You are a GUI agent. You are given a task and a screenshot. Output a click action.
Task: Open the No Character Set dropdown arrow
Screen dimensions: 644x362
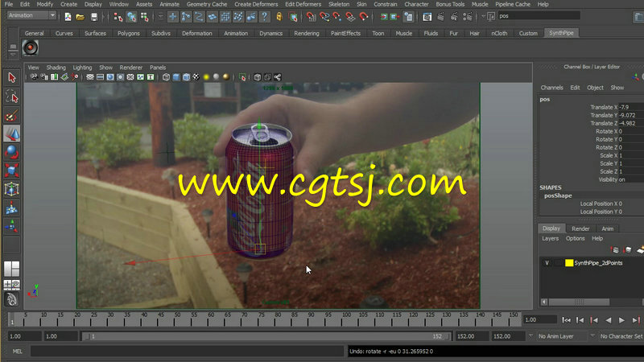592,336
